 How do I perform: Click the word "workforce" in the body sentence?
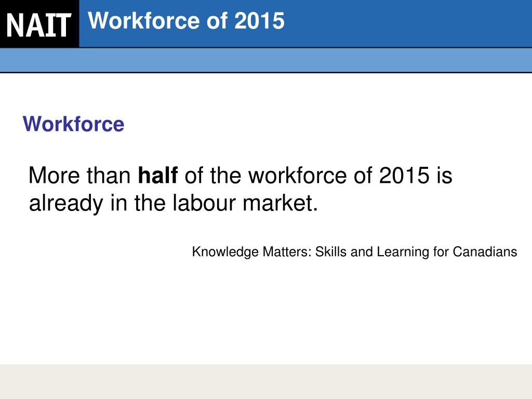point(298,175)
